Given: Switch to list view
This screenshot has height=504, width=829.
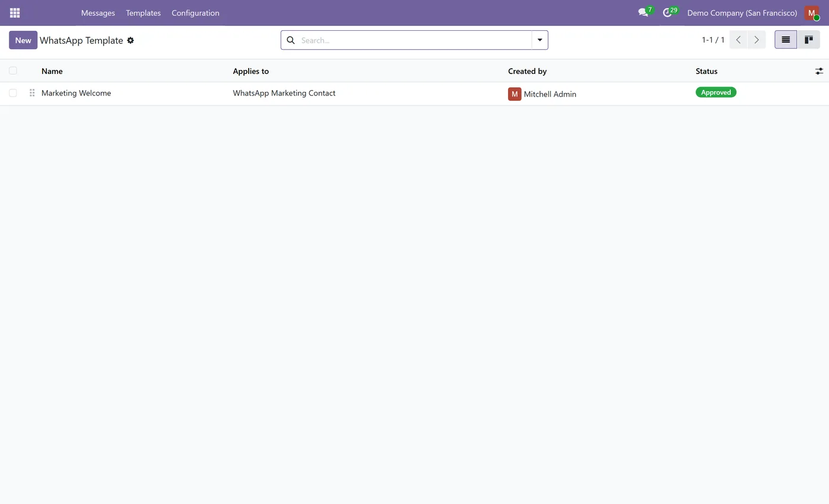Looking at the screenshot, I should tap(786, 40).
